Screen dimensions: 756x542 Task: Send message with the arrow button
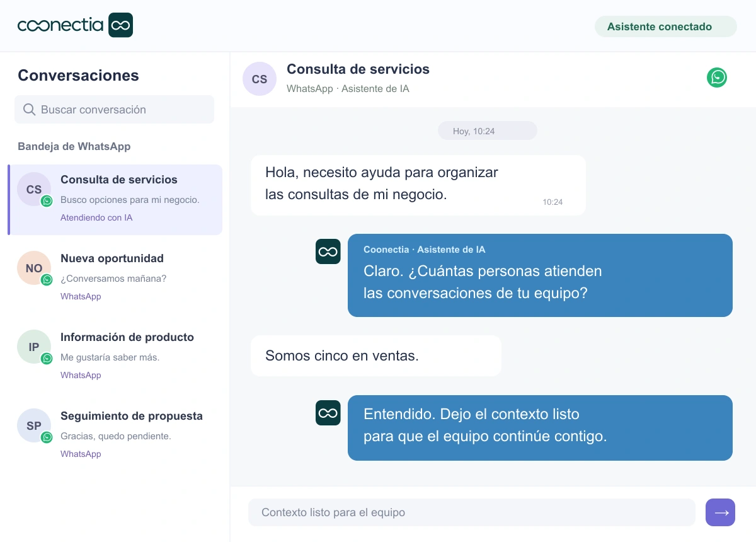coord(721,512)
